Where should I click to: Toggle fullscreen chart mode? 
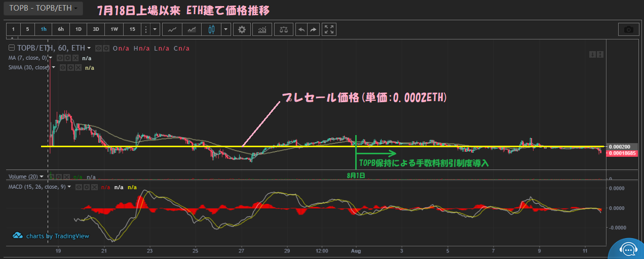click(329, 29)
